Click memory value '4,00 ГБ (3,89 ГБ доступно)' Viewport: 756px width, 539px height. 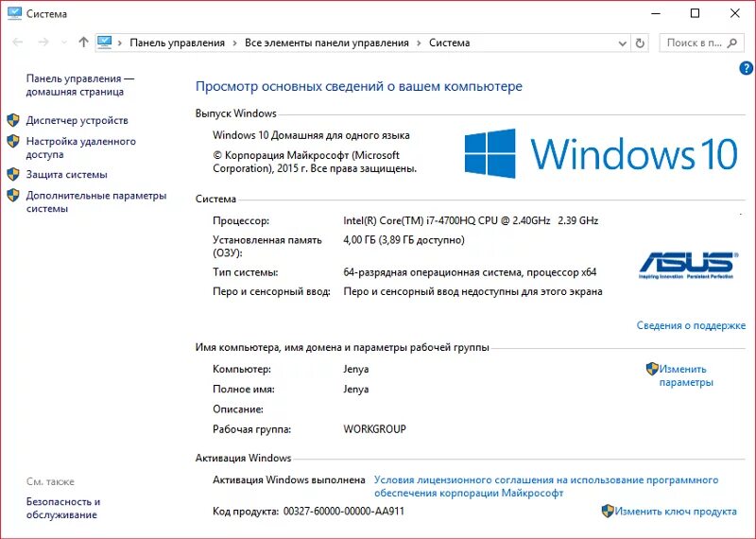404,240
